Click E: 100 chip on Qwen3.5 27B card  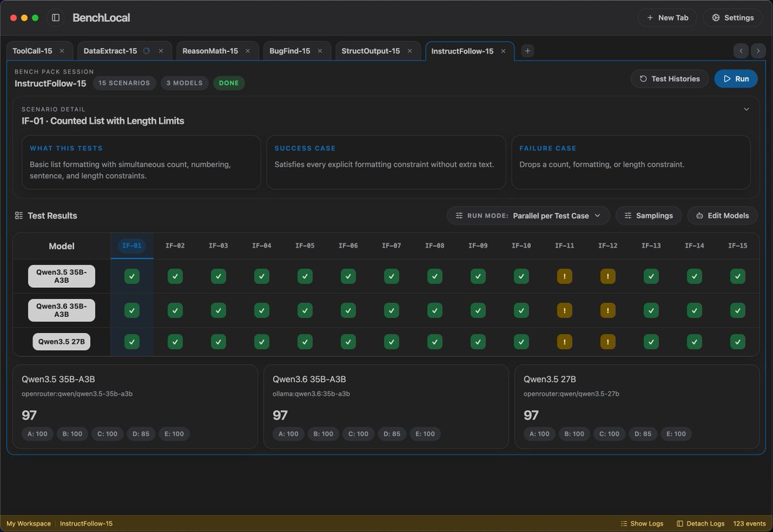[x=676, y=434]
